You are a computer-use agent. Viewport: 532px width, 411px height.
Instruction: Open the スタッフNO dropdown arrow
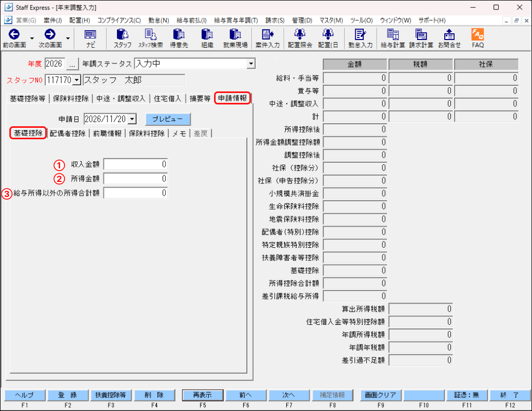(x=77, y=80)
